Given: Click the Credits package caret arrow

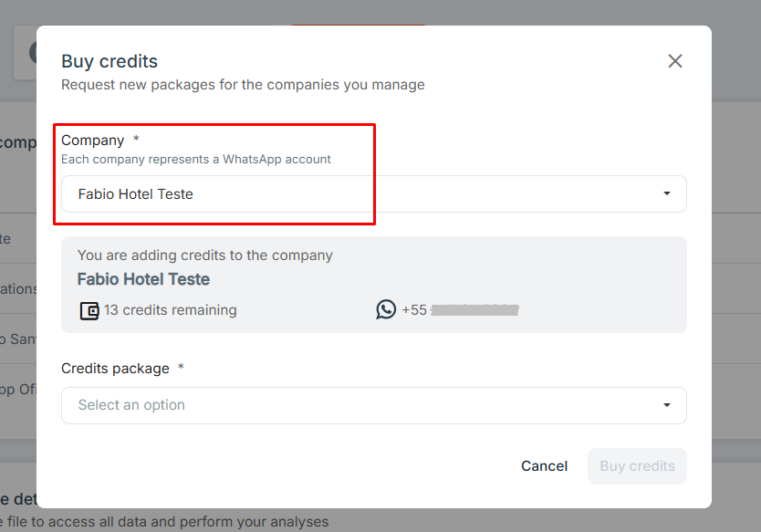Looking at the screenshot, I should click(x=667, y=405).
